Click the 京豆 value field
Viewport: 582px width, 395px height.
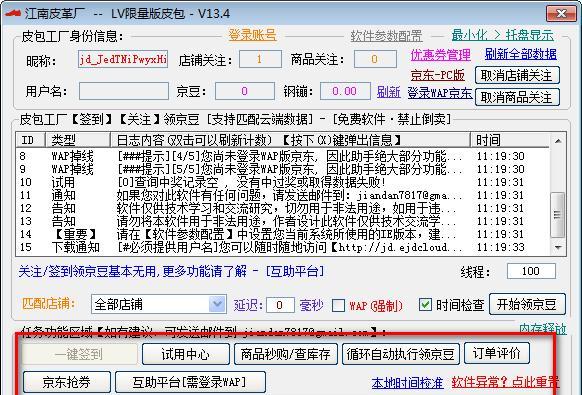(245, 91)
